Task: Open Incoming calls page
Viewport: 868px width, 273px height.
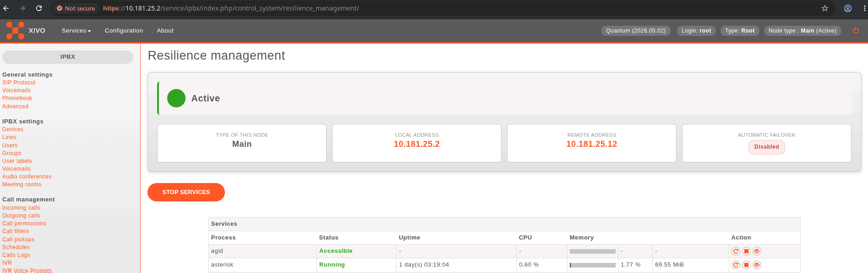Action: click(21, 208)
